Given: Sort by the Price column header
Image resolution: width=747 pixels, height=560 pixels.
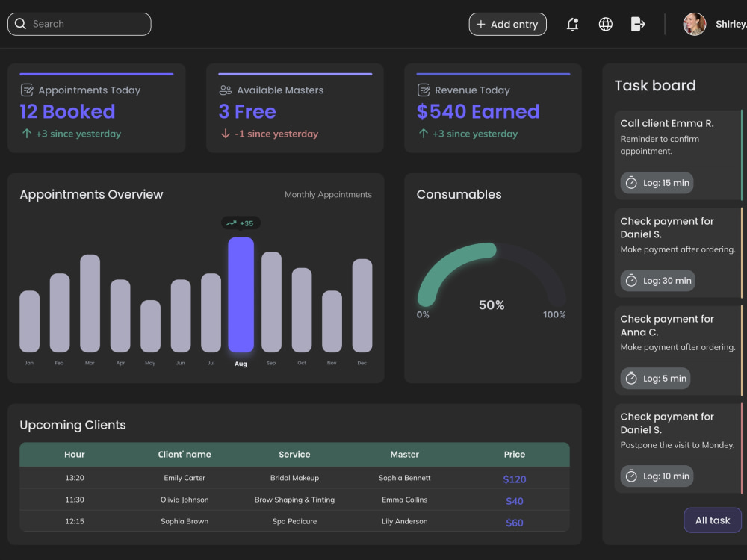Looking at the screenshot, I should pyautogui.click(x=515, y=454).
